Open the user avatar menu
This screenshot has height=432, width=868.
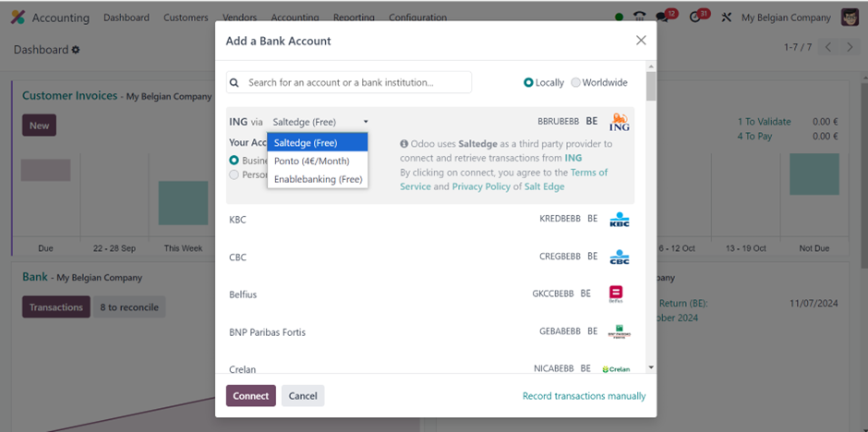point(850,18)
